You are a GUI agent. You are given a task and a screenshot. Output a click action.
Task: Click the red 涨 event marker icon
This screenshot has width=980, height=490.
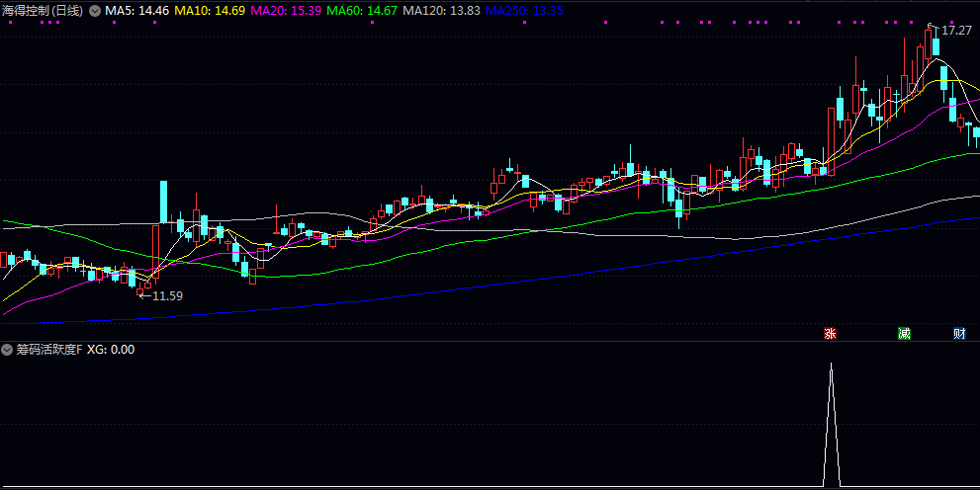coord(830,334)
